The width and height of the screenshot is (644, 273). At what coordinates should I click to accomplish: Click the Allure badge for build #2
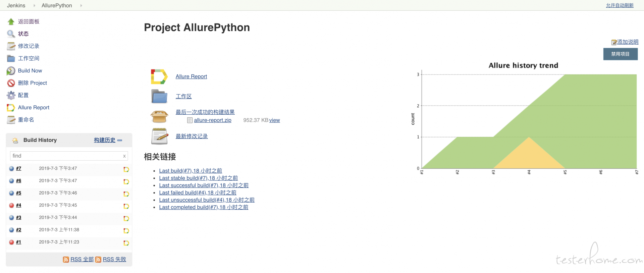tap(126, 231)
